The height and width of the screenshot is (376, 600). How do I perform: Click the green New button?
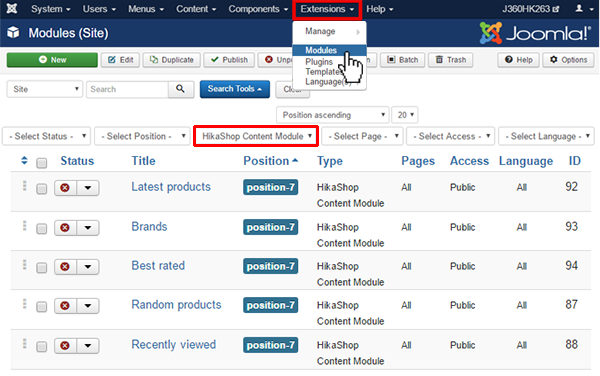pos(52,60)
